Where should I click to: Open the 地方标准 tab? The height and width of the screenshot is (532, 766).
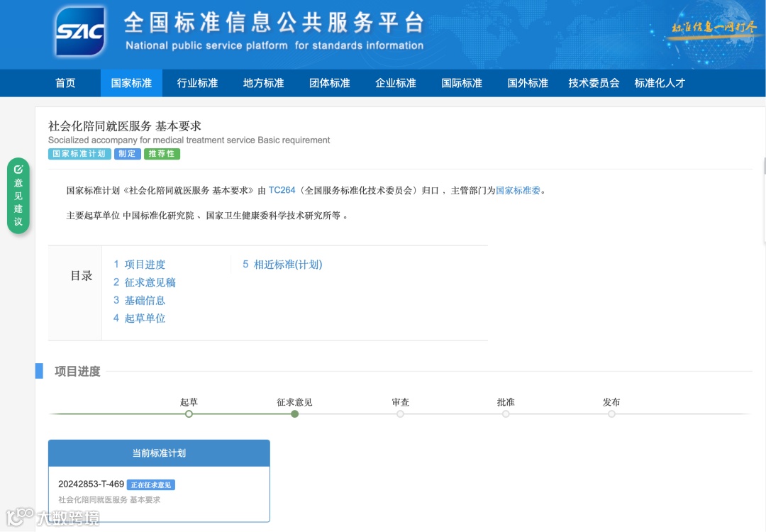click(x=264, y=83)
